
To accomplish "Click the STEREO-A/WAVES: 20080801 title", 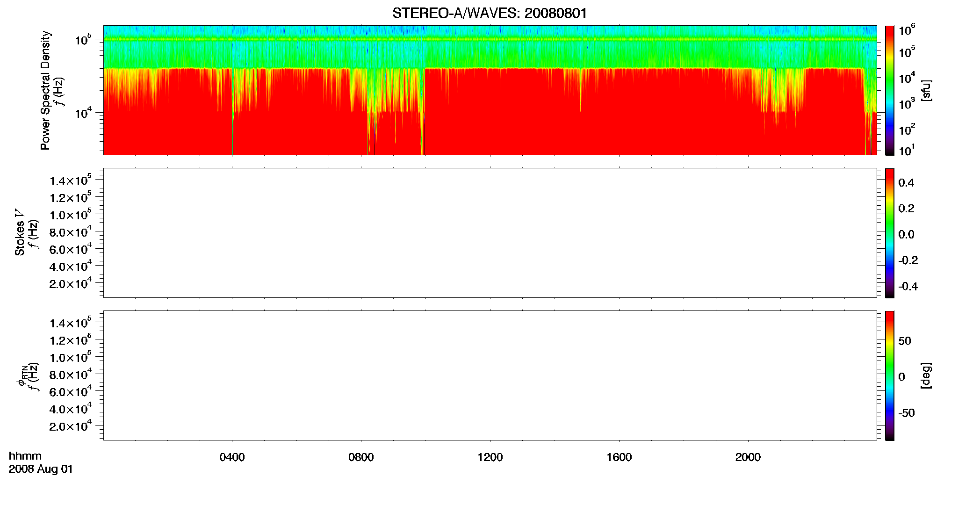I will (x=490, y=13).
